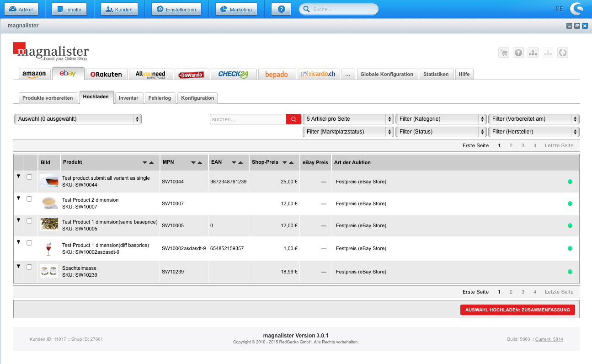
Task: Open the help question mark button
Action: 281,9
